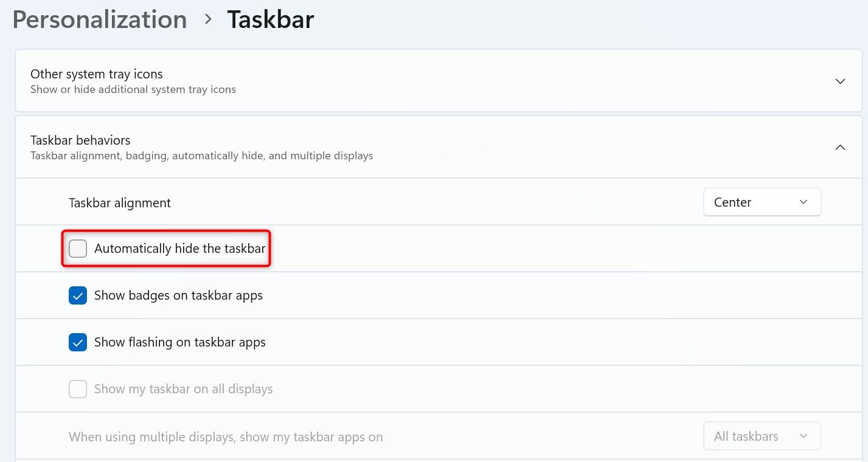Click the Show my taskbar on all displays label
This screenshot has width=868, height=462.
click(x=183, y=389)
